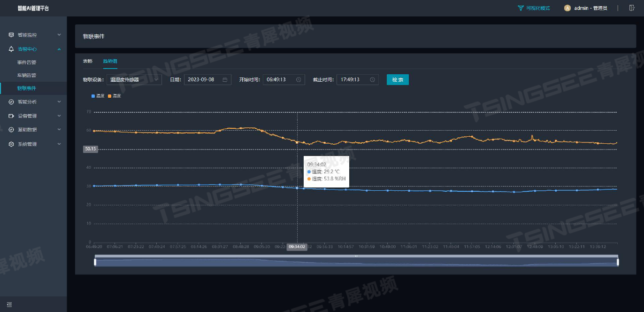Expand the 系统管理 menu chevron
Viewport: 644px width, 312px height.
tap(59, 144)
